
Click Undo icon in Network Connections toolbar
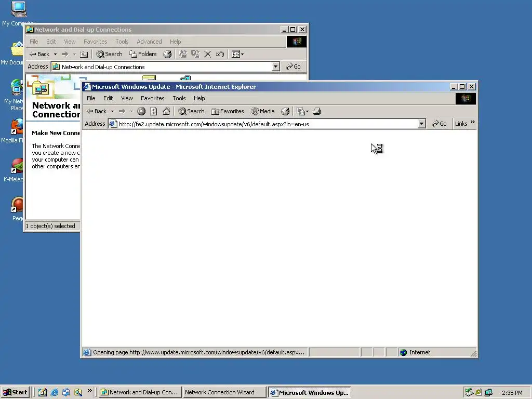coord(220,54)
